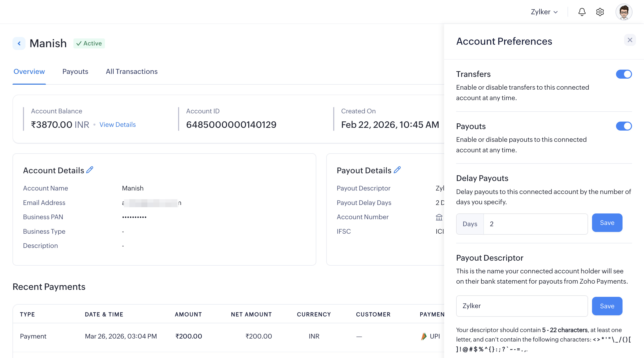Edit Payout Details with pencil icon
Viewport: 644px width, 358px height.
click(x=397, y=170)
